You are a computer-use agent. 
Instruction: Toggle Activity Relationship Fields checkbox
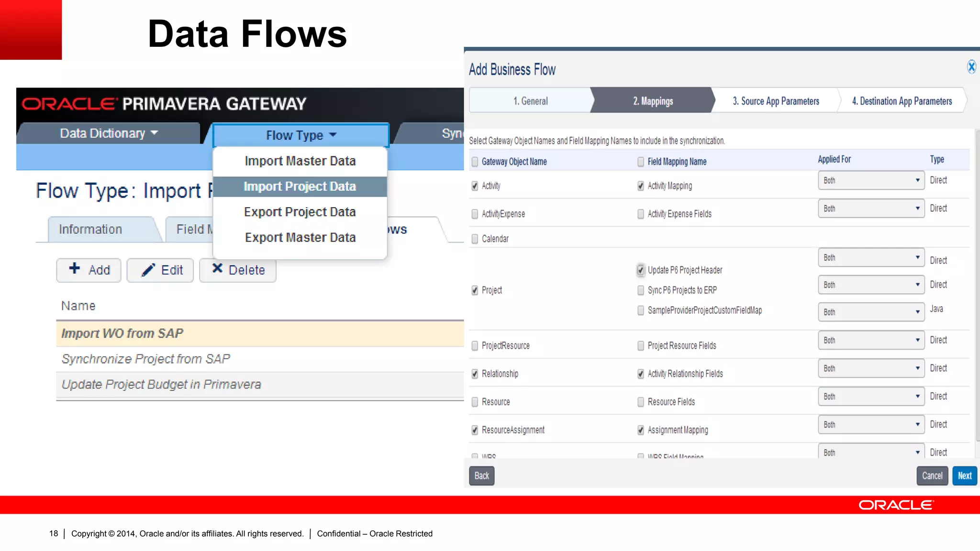coord(641,374)
